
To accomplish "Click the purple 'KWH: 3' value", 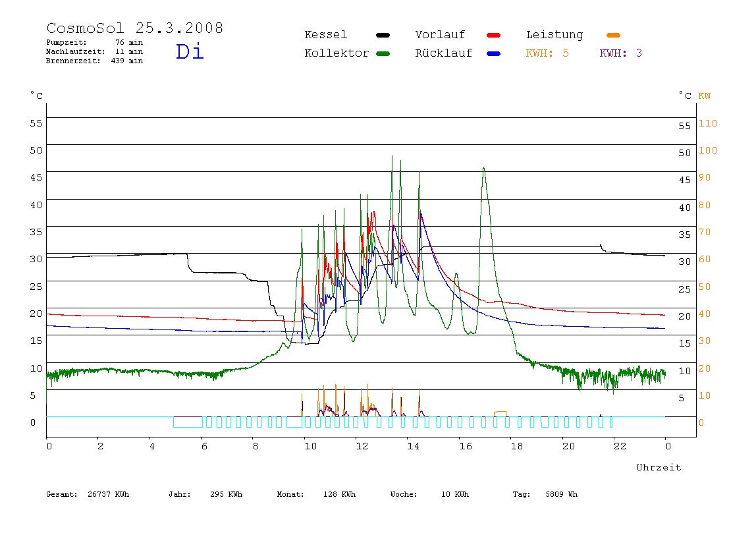I will 620,53.
